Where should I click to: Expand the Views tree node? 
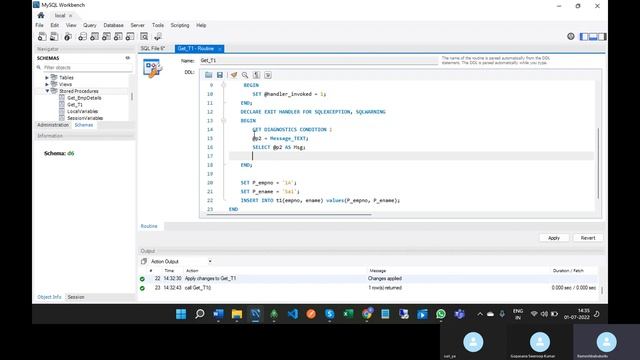(47, 84)
